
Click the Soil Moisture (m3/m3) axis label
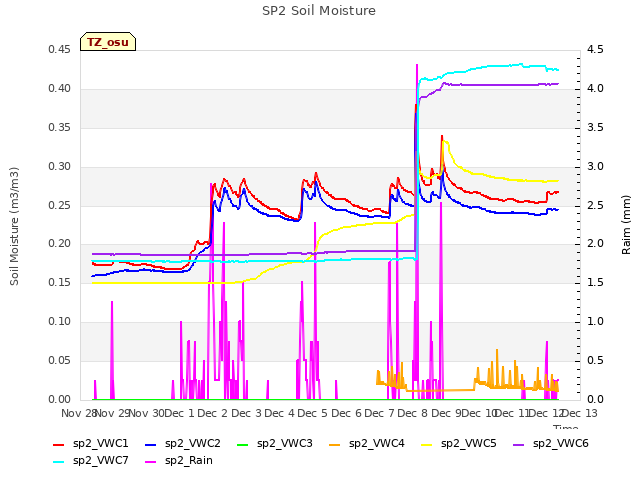pos(14,226)
